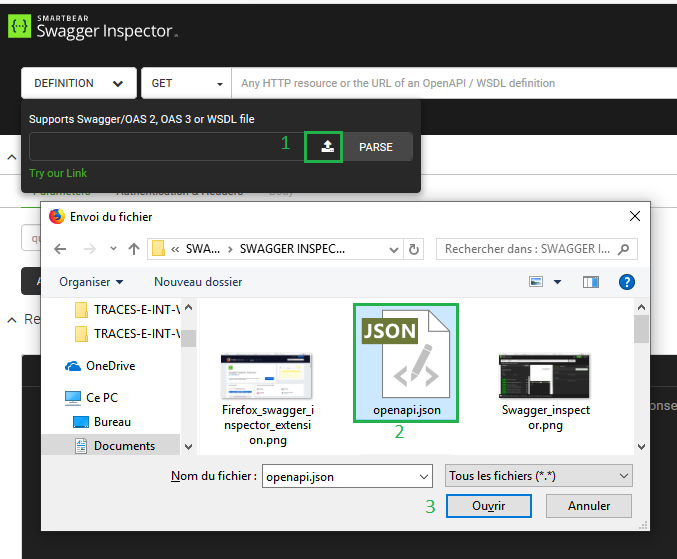The width and height of the screenshot is (677, 559).
Task: Open the file dialog help icon
Action: (x=627, y=282)
